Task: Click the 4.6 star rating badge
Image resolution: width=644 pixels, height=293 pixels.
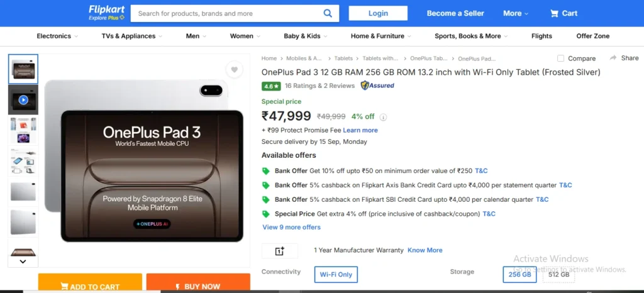Action: click(x=271, y=86)
